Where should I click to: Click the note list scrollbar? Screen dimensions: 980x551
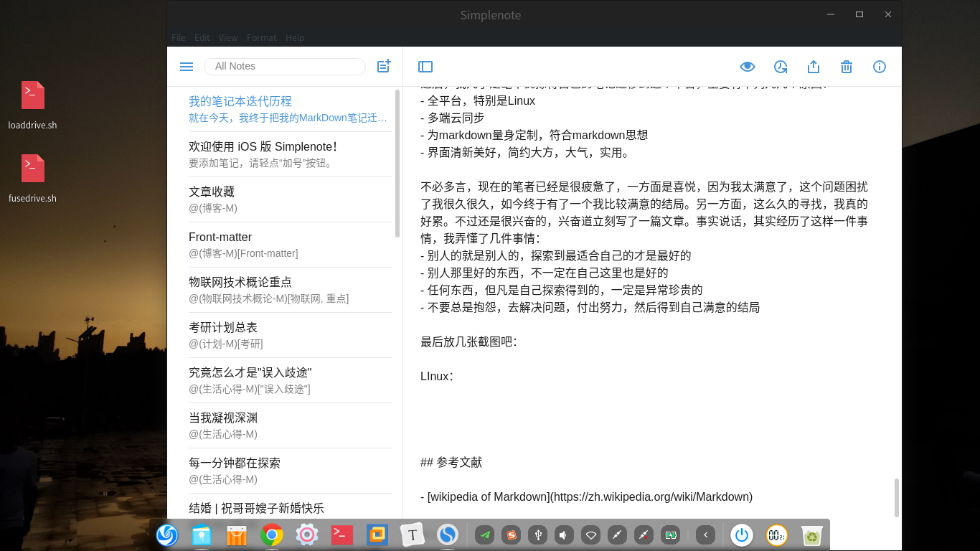point(397,164)
